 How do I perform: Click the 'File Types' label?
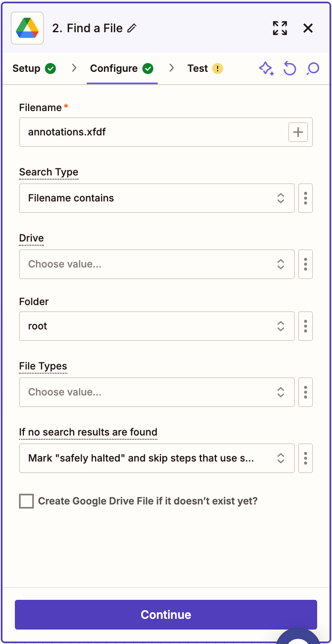click(43, 366)
